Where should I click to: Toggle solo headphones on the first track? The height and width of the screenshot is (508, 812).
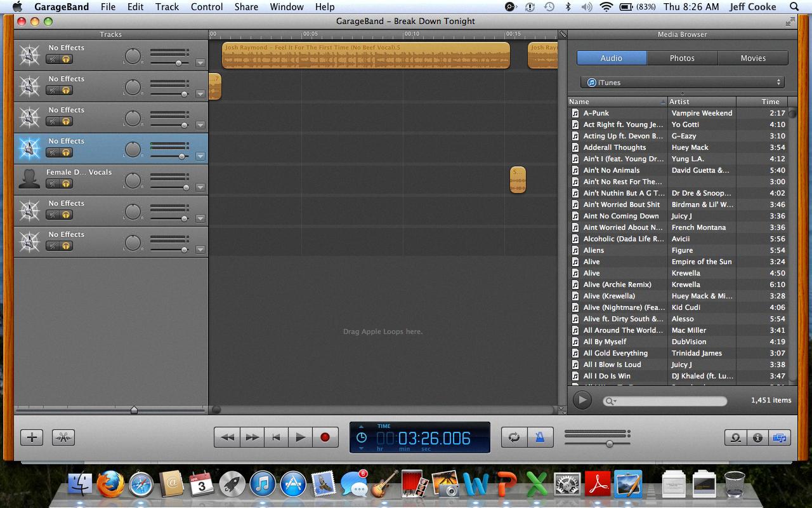(x=65, y=59)
